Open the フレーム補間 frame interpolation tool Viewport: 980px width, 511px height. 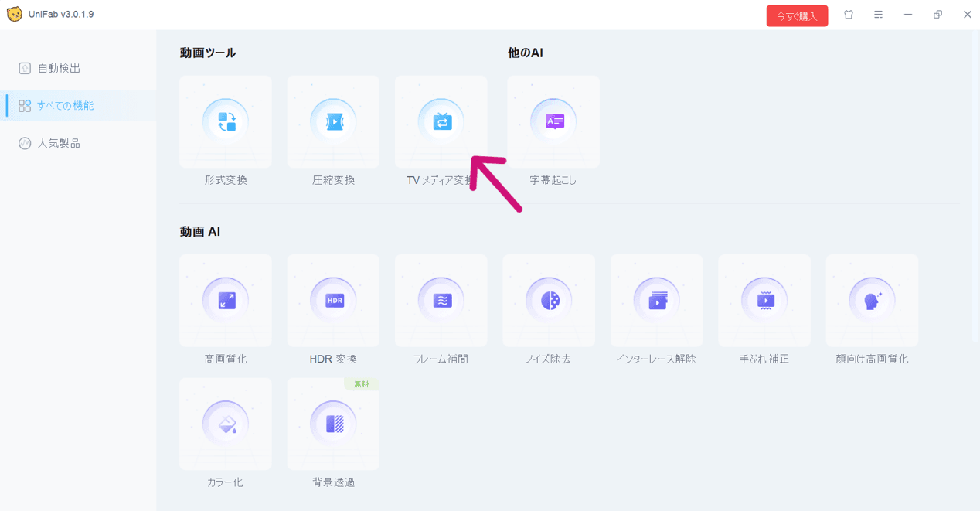(x=441, y=301)
